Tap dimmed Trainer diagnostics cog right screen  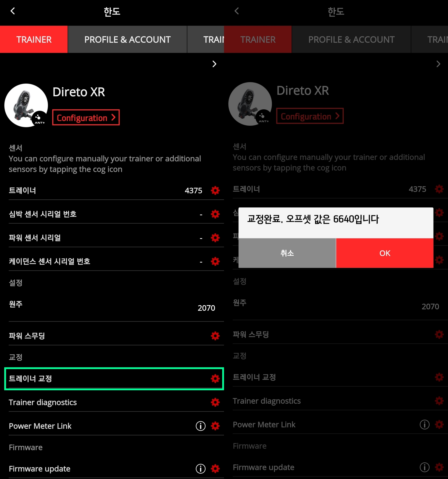point(439,401)
